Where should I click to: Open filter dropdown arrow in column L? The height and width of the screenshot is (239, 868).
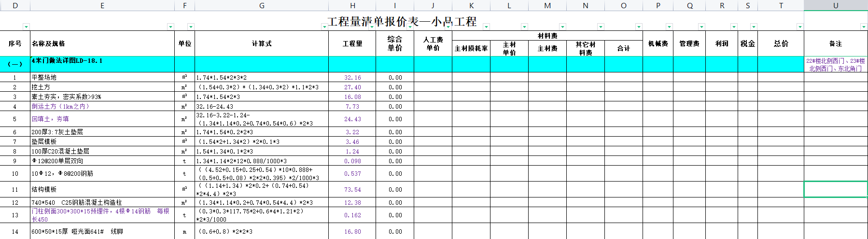(524, 27)
